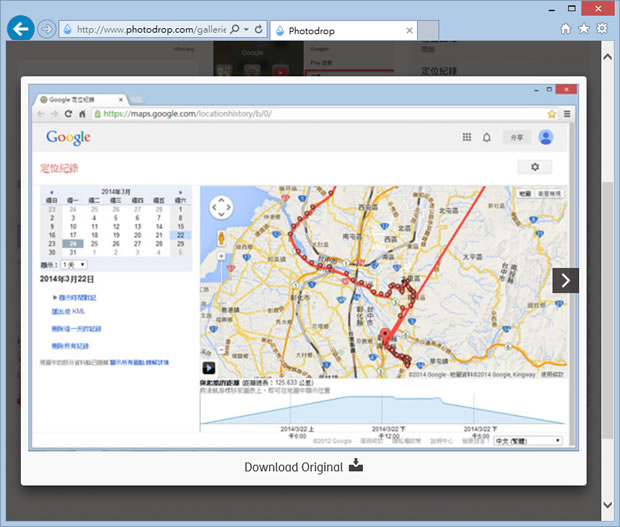Open IE Favorites star icon

[x=584, y=28]
